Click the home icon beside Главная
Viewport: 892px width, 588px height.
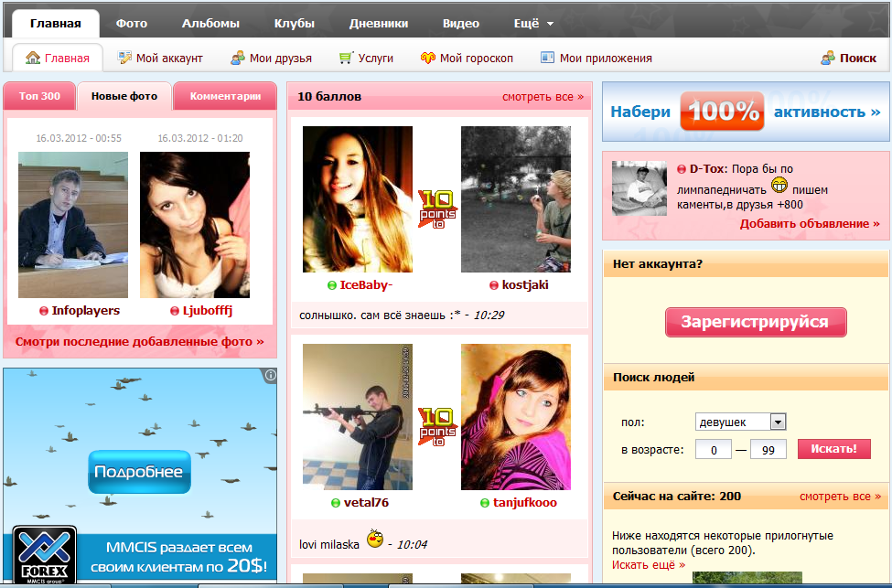click(33, 58)
